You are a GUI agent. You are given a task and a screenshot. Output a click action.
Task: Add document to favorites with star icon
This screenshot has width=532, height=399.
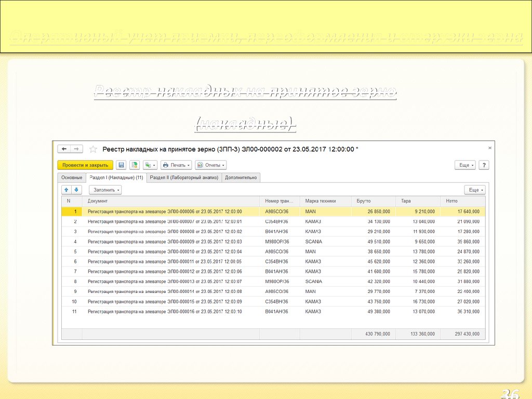pos(94,149)
